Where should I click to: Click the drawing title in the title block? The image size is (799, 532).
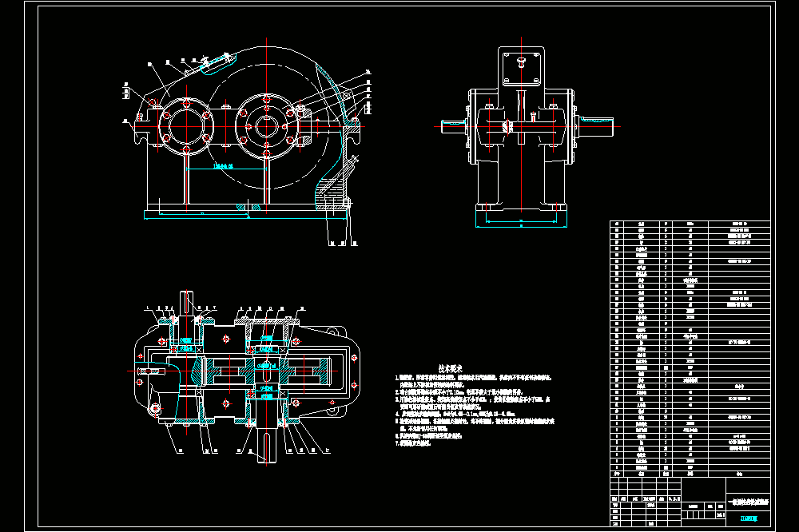pos(748,502)
